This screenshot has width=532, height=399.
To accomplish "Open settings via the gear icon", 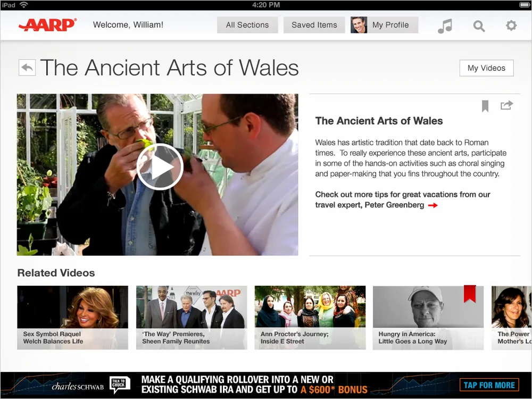I will [511, 26].
